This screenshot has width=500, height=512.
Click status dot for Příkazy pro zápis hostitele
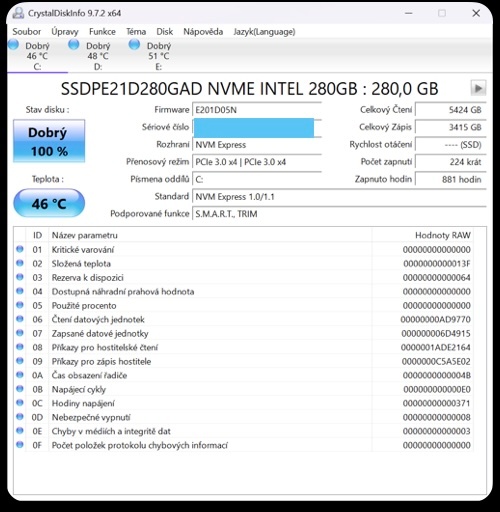[20, 361]
